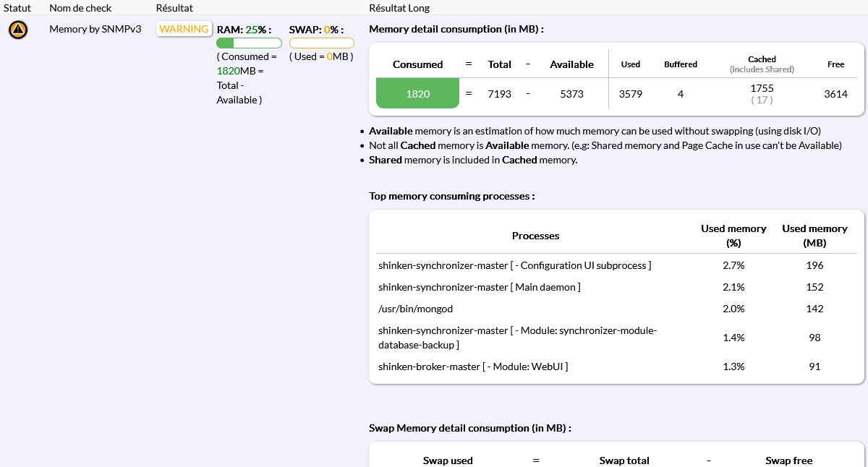Click the Total memory value 7193
Image resolution: width=868 pixels, height=467 pixels.
[499, 94]
